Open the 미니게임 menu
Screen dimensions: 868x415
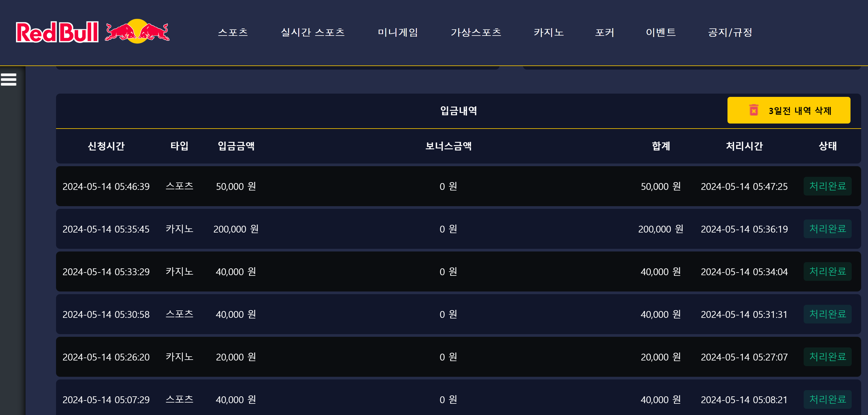(x=398, y=32)
